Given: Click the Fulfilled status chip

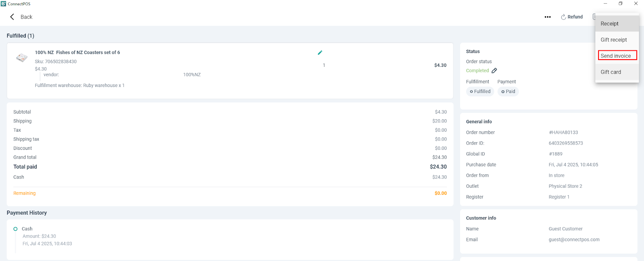Looking at the screenshot, I should [480, 91].
